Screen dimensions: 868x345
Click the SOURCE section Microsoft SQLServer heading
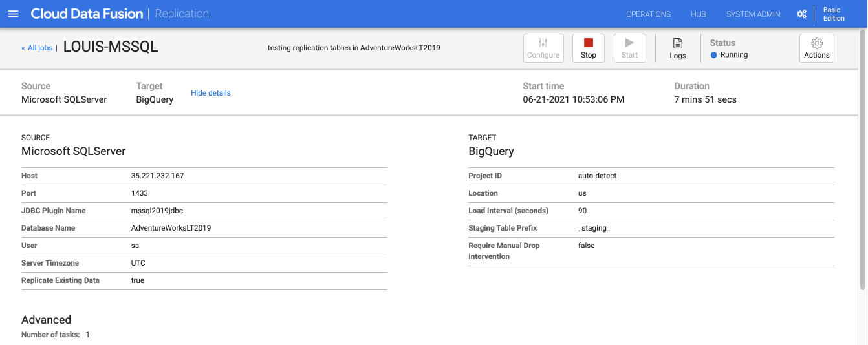(73, 151)
